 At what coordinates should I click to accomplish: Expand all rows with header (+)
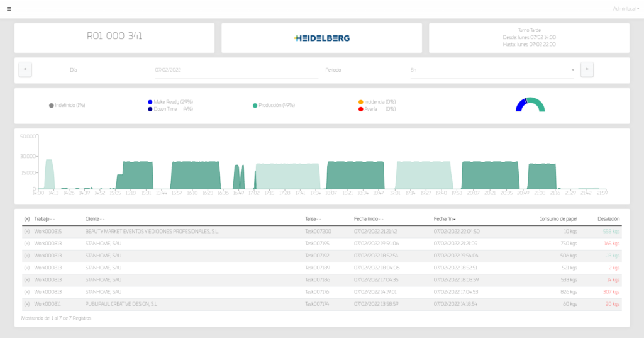26,219
